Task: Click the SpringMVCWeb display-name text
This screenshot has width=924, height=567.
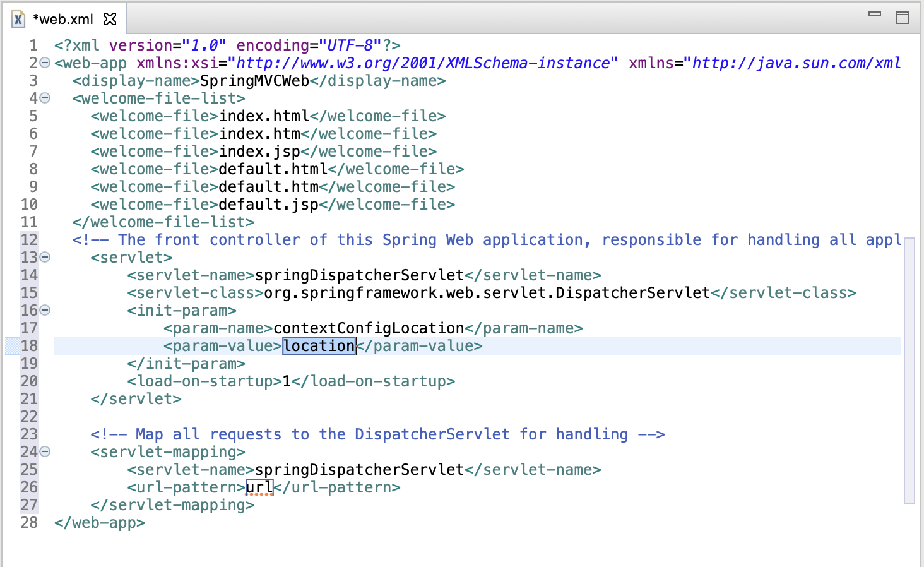Action: pos(252,80)
